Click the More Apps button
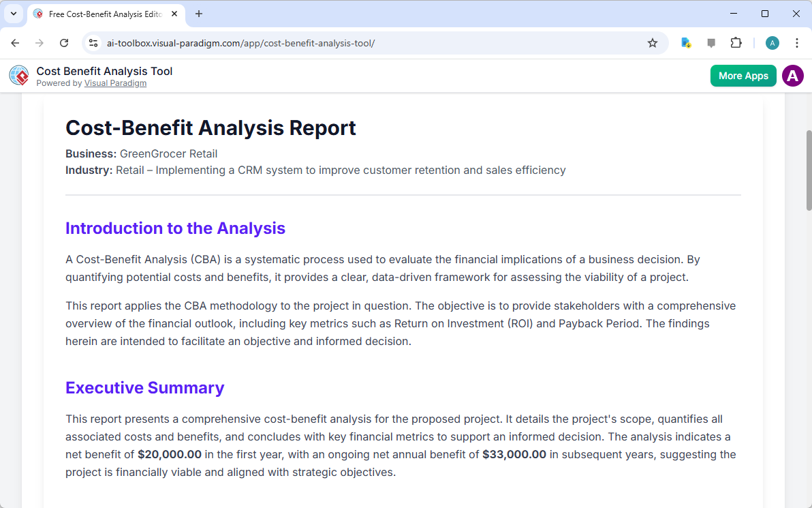The height and width of the screenshot is (508, 812). [743, 76]
